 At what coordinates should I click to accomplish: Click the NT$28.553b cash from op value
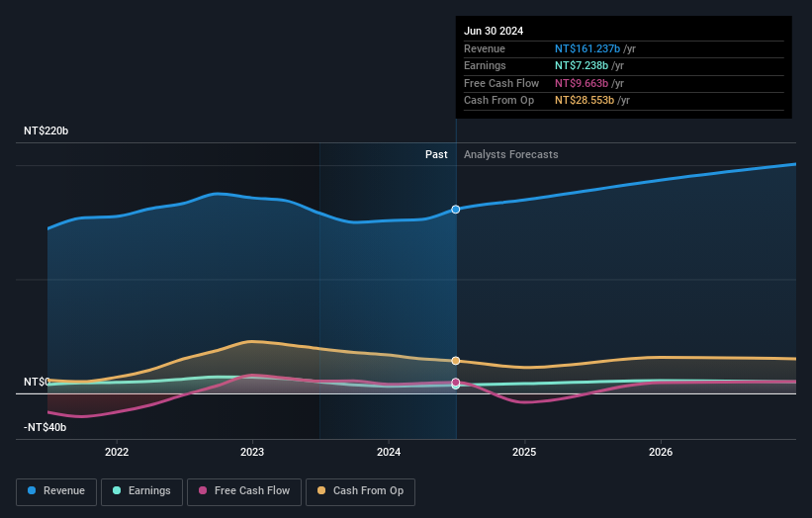585,101
